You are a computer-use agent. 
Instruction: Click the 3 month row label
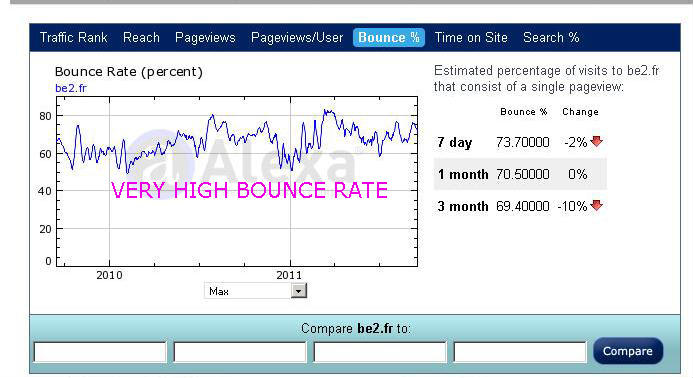coord(463,206)
